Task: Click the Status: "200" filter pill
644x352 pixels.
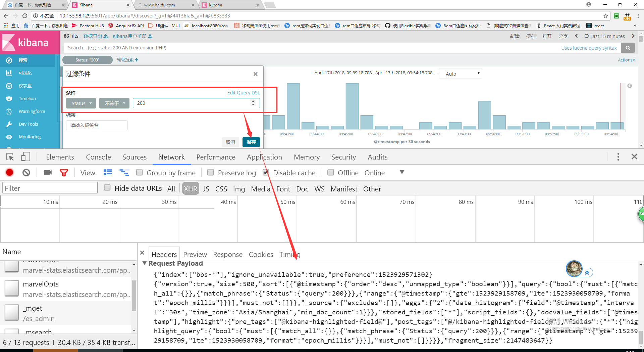Action: coord(87,60)
